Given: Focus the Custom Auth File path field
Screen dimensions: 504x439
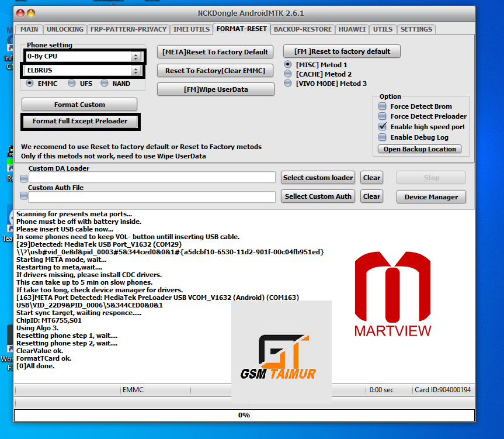Looking at the screenshot, I should [152, 197].
